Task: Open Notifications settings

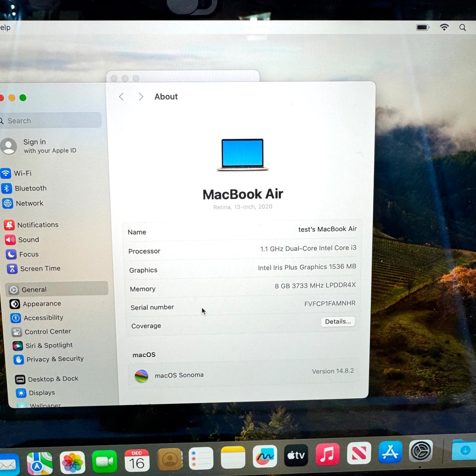Action: tap(37, 225)
